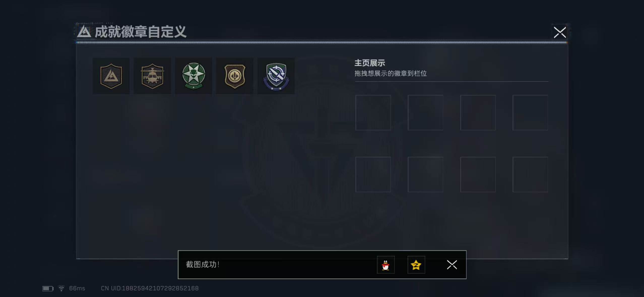The width and height of the screenshot is (644, 297).
Task: Click the second bottom-row display slot
Action: point(426,175)
